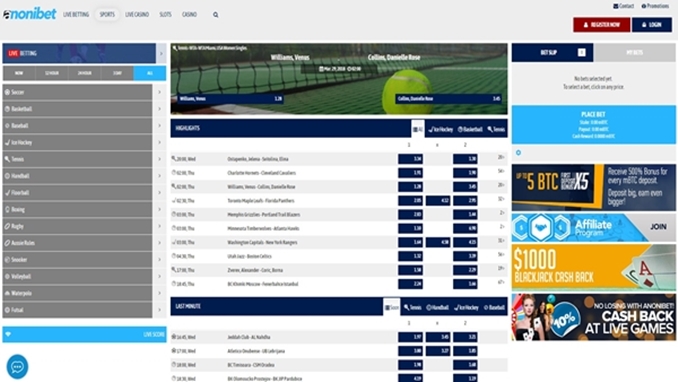Expand the Tennis category chevron
The height and width of the screenshot is (382, 678).
coord(160,159)
